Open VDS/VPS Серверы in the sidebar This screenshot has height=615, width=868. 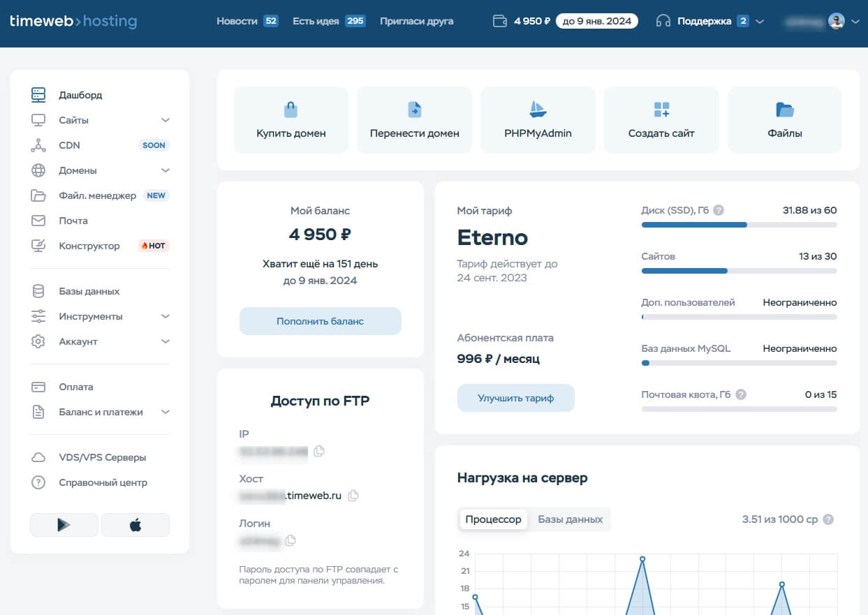[x=103, y=457]
